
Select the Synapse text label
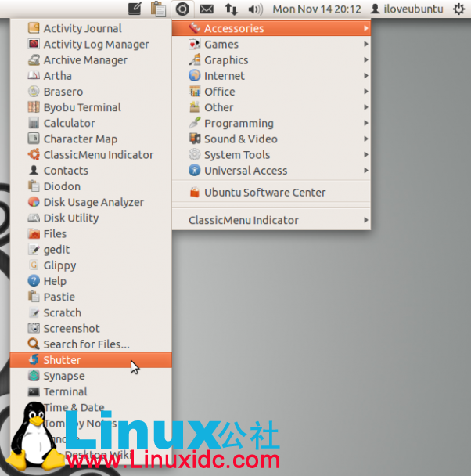click(64, 377)
